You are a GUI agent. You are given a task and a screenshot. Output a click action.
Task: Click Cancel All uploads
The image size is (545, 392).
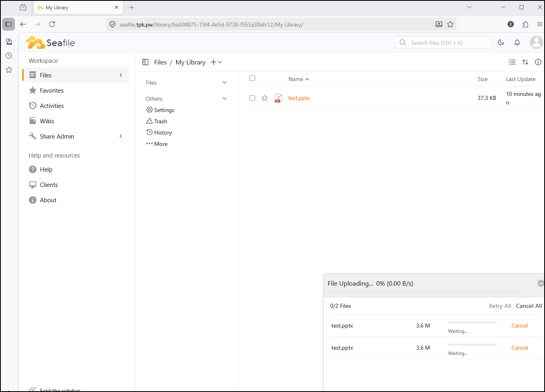click(x=529, y=306)
